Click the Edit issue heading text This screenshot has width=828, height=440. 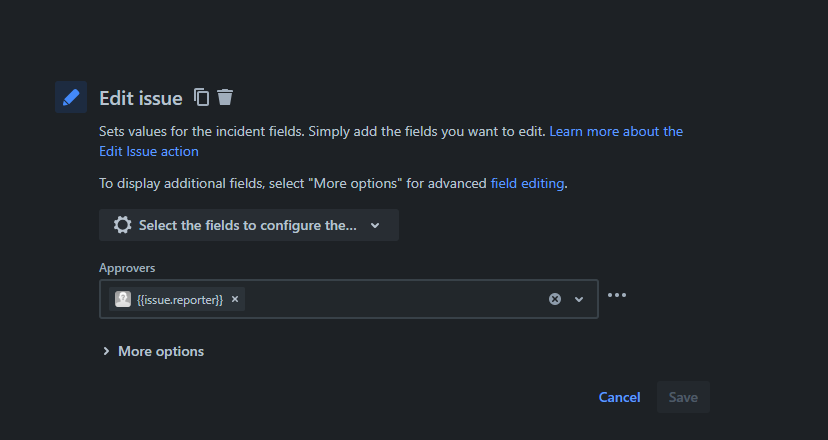coord(141,98)
